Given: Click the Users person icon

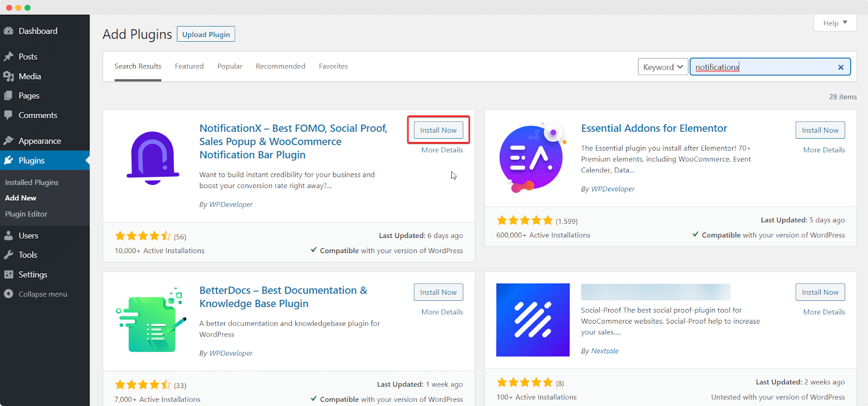Looking at the screenshot, I should (x=9, y=235).
